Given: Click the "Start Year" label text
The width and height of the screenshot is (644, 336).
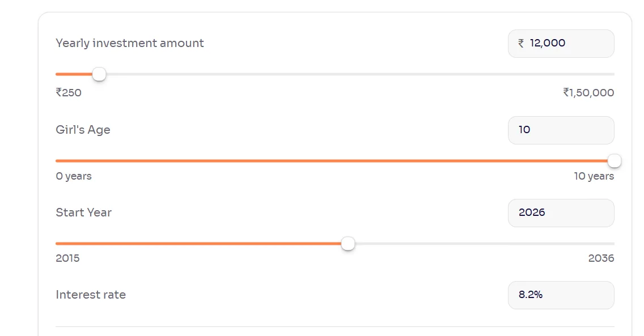Looking at the screenshot, I should 83,212.
